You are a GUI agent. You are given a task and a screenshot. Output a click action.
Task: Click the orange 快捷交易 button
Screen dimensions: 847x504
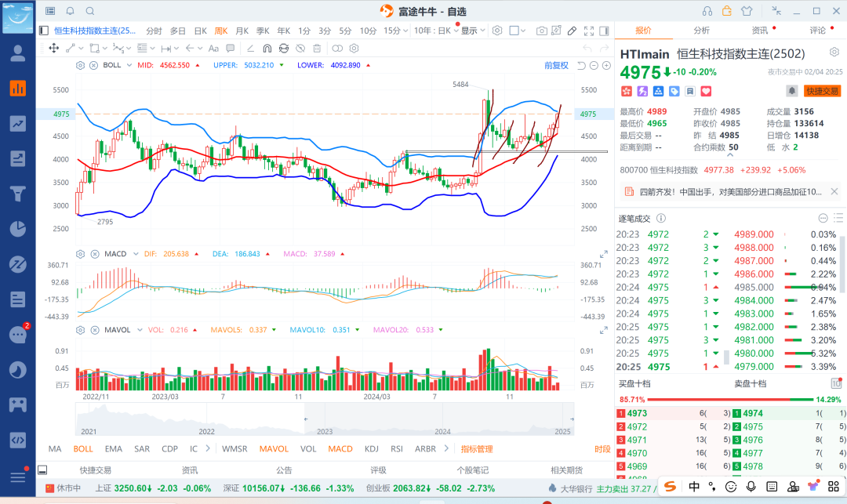click(x=822, y=91)
